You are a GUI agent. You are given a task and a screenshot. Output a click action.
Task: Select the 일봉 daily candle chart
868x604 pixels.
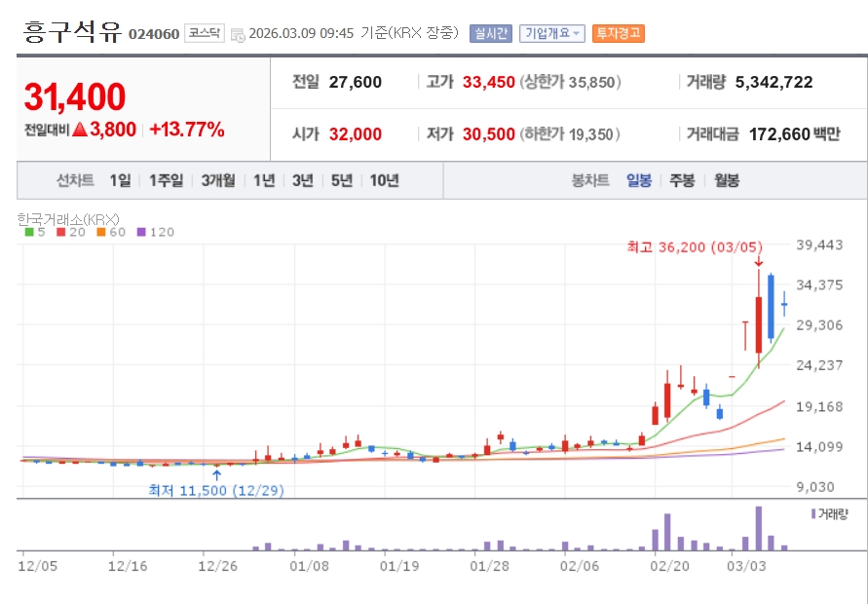pos(639,180)
